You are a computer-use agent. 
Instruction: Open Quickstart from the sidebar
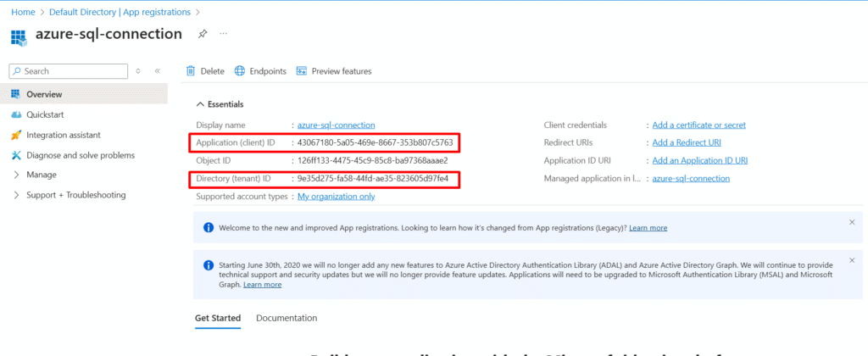45,114
